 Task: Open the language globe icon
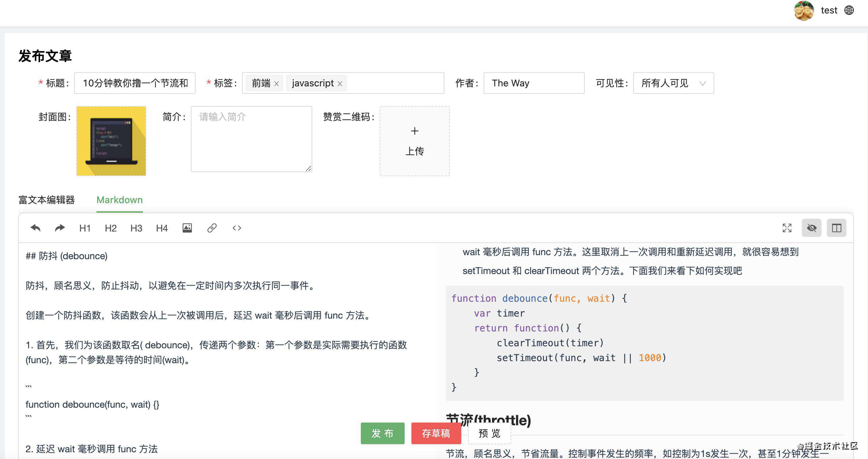pos(849,10)
